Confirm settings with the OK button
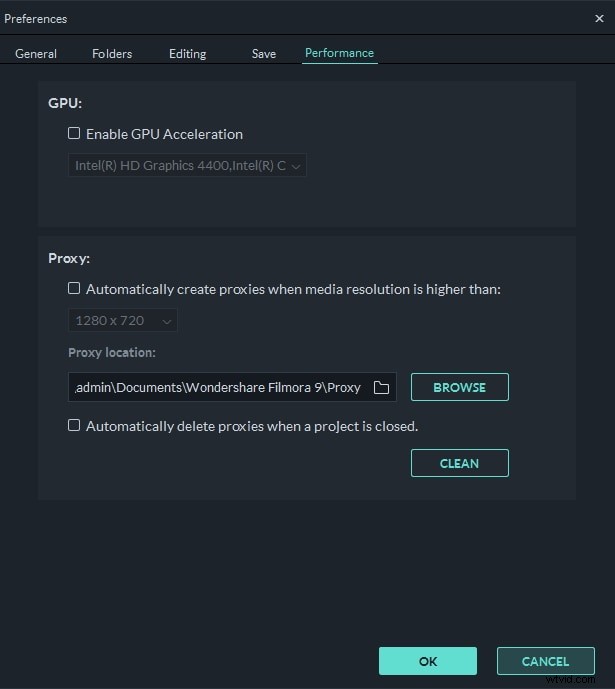Screen dimensions: 615x689 (x=428, y=661)
